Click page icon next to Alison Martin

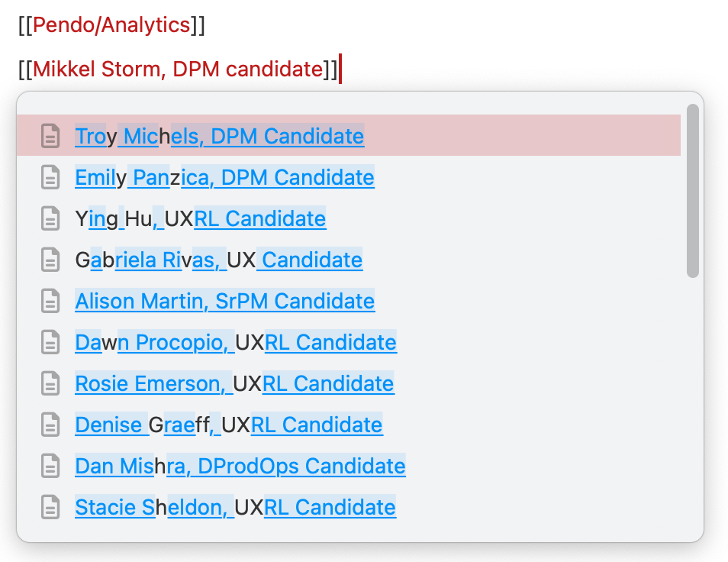coord(50,301)
